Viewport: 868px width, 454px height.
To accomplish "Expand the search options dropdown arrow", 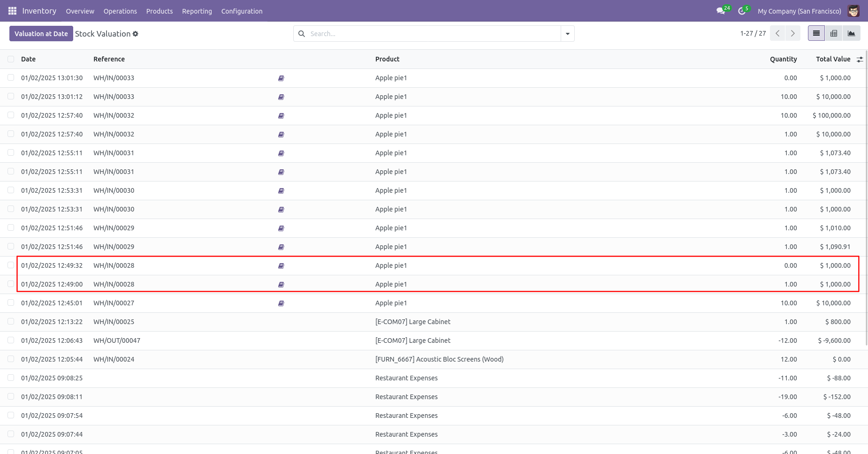I will click(568, 34).
